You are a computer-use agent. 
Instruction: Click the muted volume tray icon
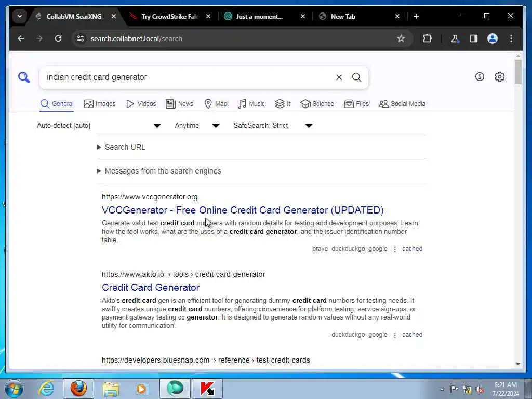tap(480, 389)
